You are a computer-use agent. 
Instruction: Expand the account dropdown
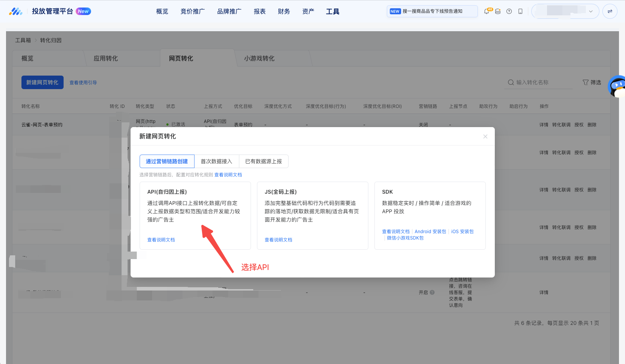click(x=591, y=11)
